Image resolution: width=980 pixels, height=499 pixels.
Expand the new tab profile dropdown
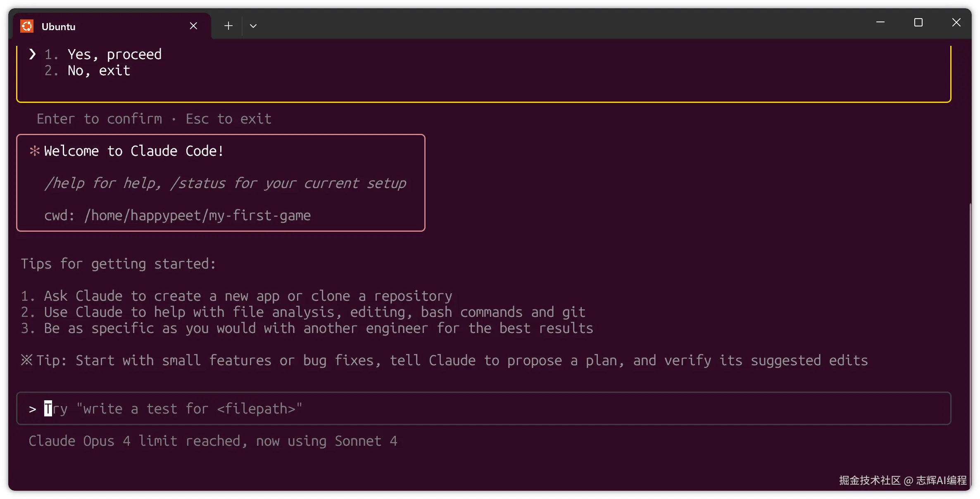253,26
